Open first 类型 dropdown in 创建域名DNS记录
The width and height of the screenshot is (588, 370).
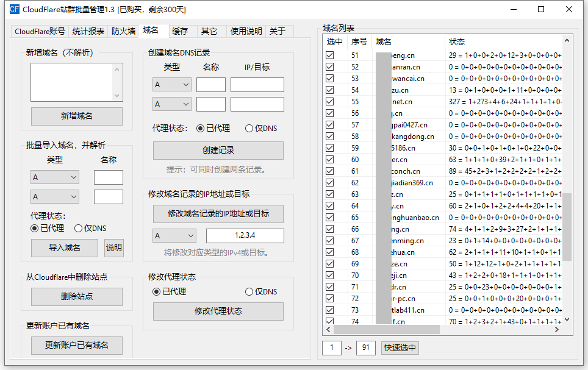pyautogui.click(x=172, y=85)
